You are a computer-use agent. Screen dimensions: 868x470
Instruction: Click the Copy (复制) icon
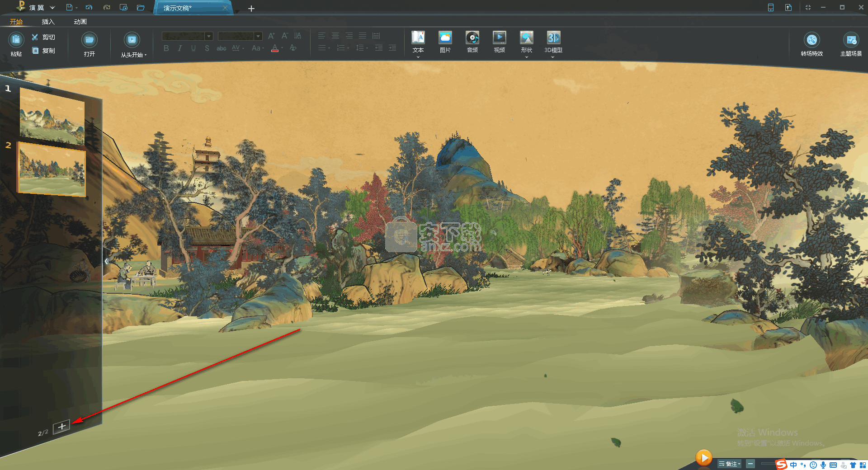[x=35, y=51]
